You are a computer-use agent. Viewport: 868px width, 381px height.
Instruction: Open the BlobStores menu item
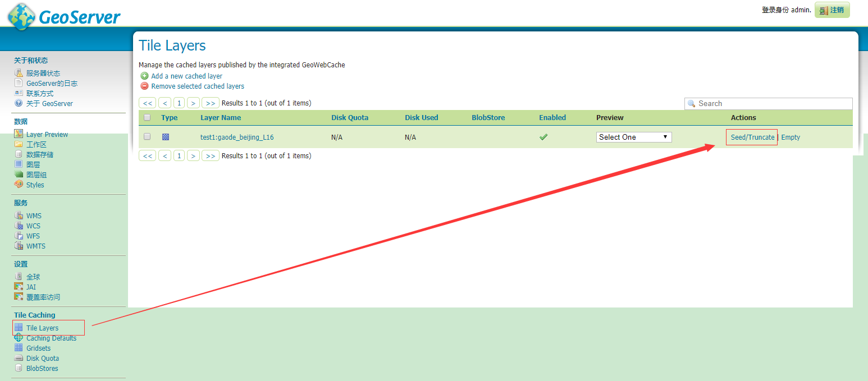[42, 368]
